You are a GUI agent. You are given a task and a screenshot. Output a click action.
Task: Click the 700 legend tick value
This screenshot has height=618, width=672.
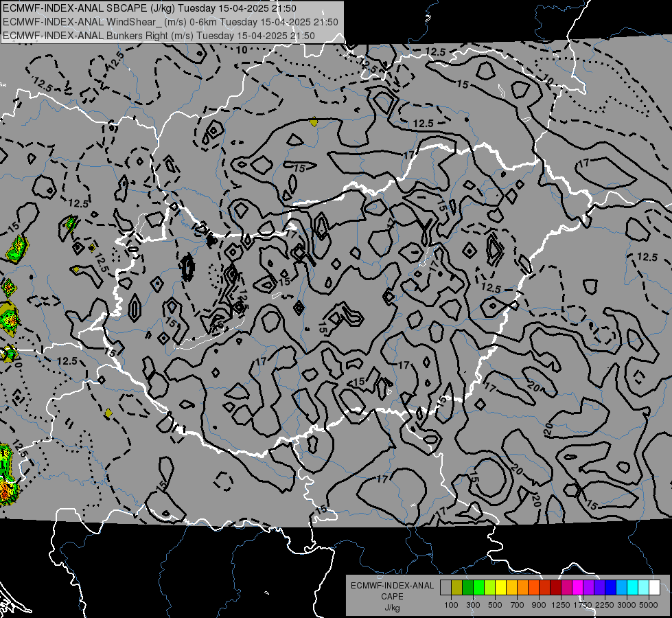518,605
